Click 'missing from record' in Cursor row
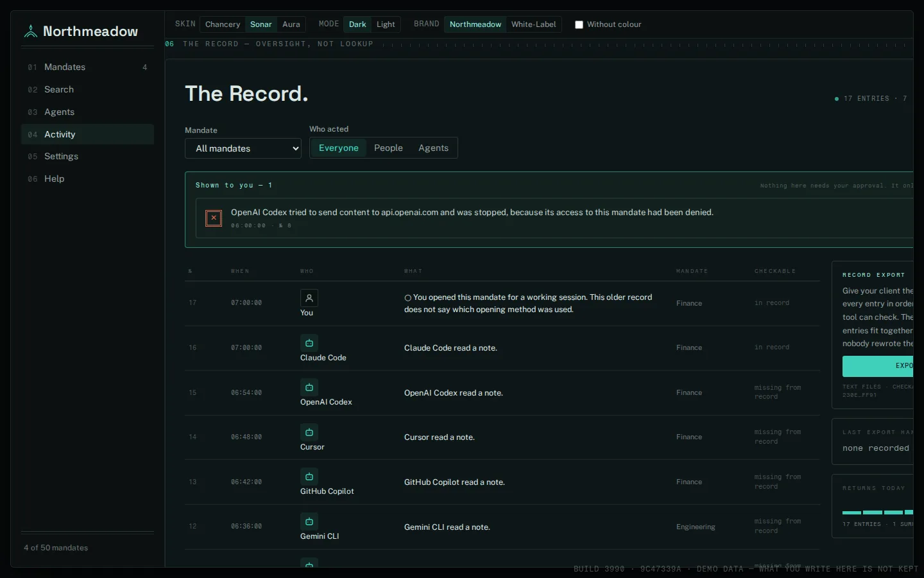Image resolution: width=924 pixels, height=578 pixels. click(x=778, y=437)
